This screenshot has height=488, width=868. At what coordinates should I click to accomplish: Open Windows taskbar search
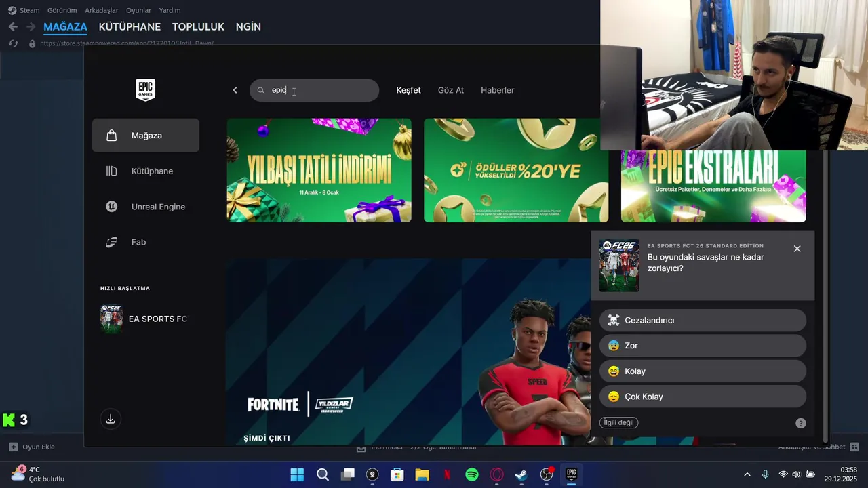323,474
